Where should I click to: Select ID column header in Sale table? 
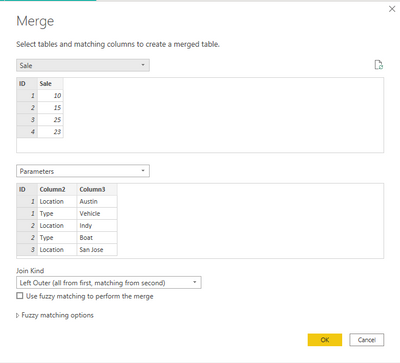(27, 83)
